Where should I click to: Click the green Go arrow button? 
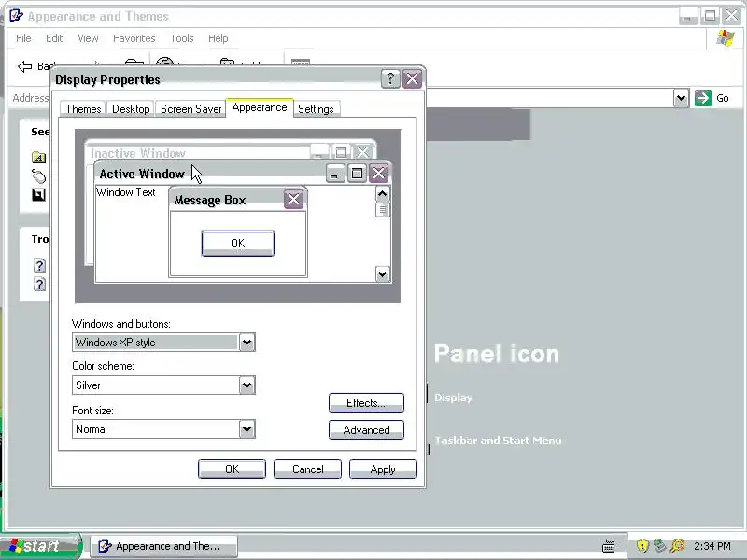point(703,98)
